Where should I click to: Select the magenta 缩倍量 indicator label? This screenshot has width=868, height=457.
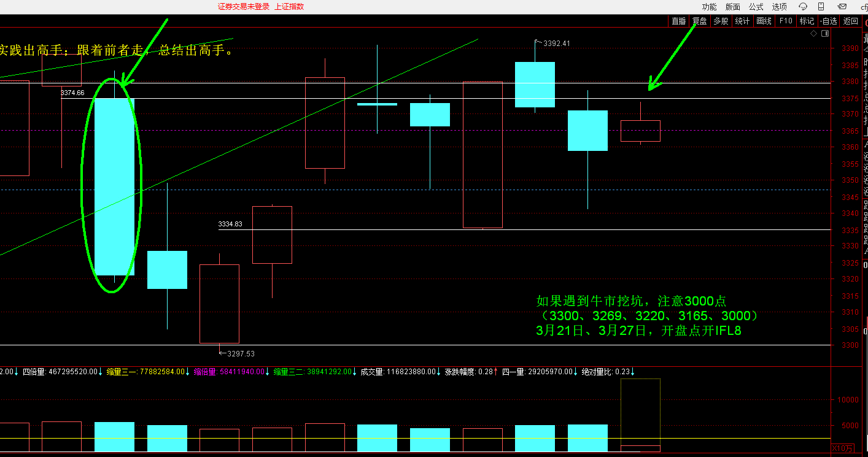click(232, 372)
